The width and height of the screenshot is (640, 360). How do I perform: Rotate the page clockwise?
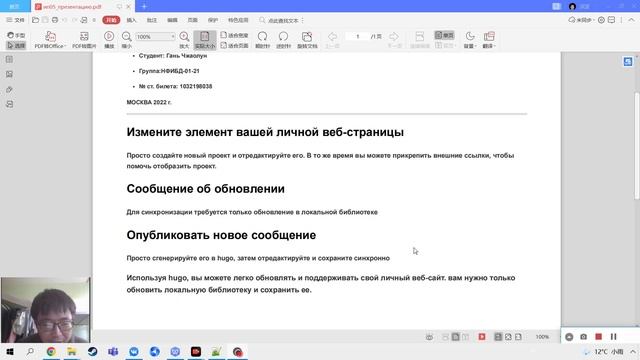pyautogui.click(x=262, y=40)
